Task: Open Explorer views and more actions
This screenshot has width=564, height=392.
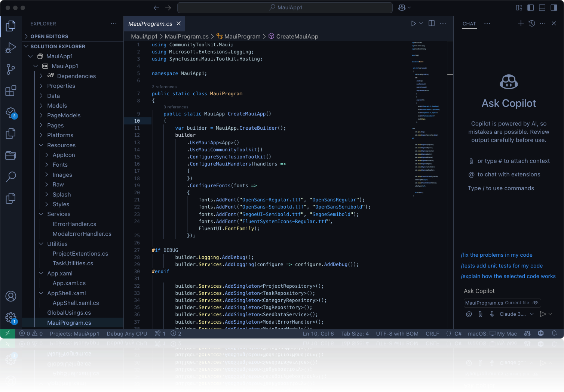Action: 114,24
